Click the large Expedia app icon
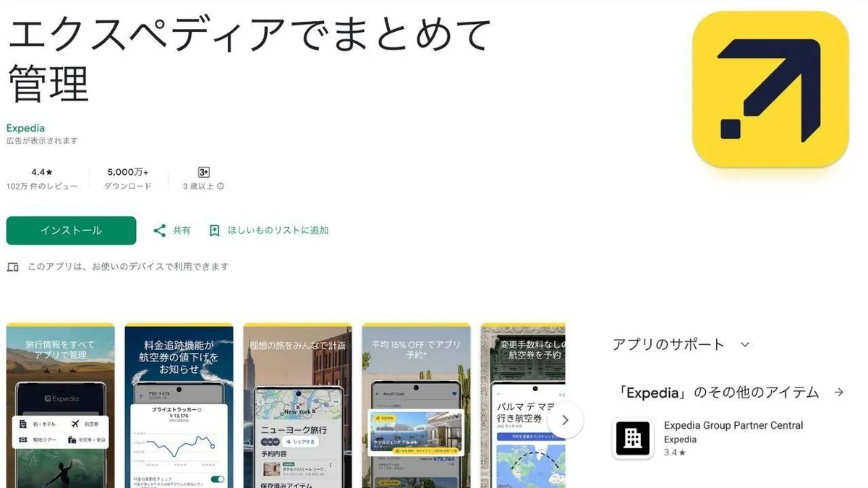868x488 pixels. pos(770,89)
